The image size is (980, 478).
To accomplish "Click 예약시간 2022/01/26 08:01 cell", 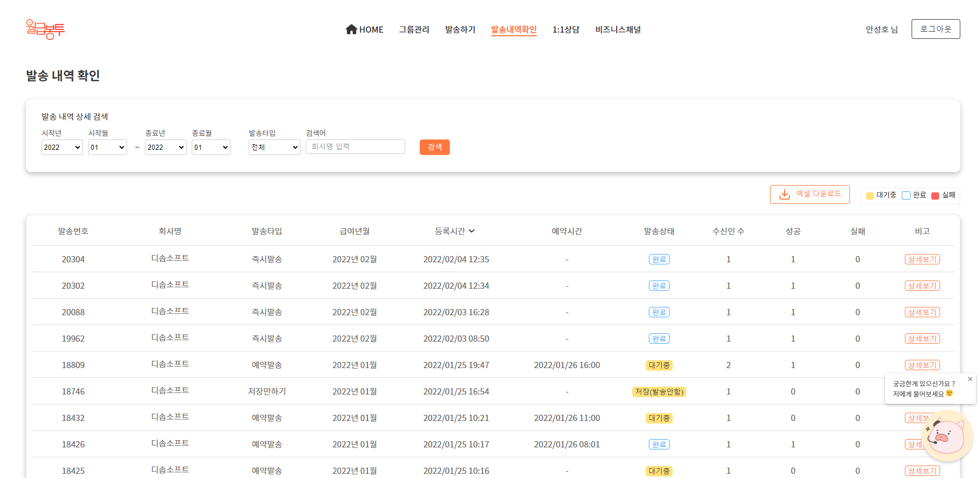I will [567, 444].
